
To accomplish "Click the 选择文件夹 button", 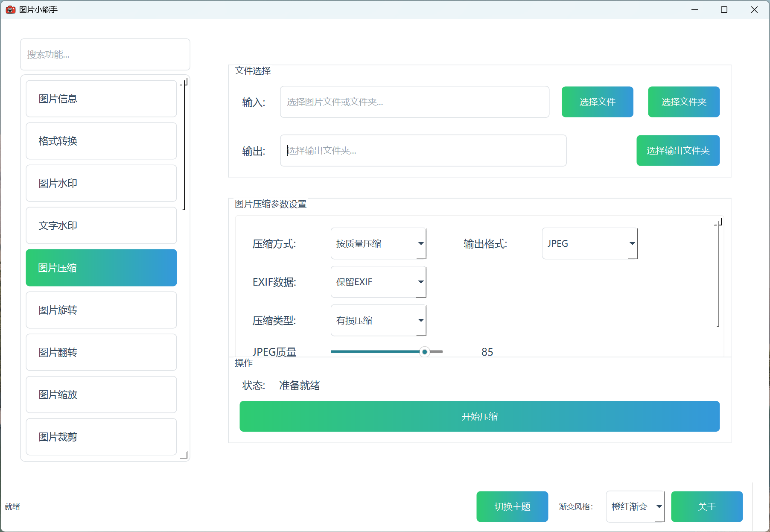I will click(x=683, y=102).
